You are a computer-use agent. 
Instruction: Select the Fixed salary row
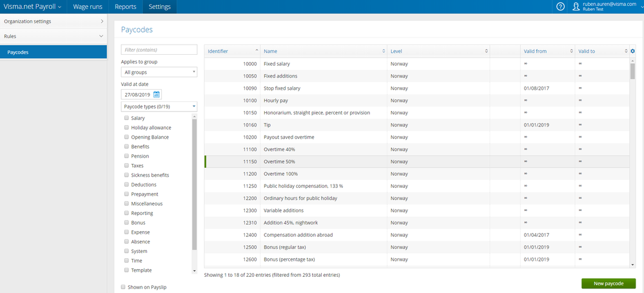[x=416, y=64]
